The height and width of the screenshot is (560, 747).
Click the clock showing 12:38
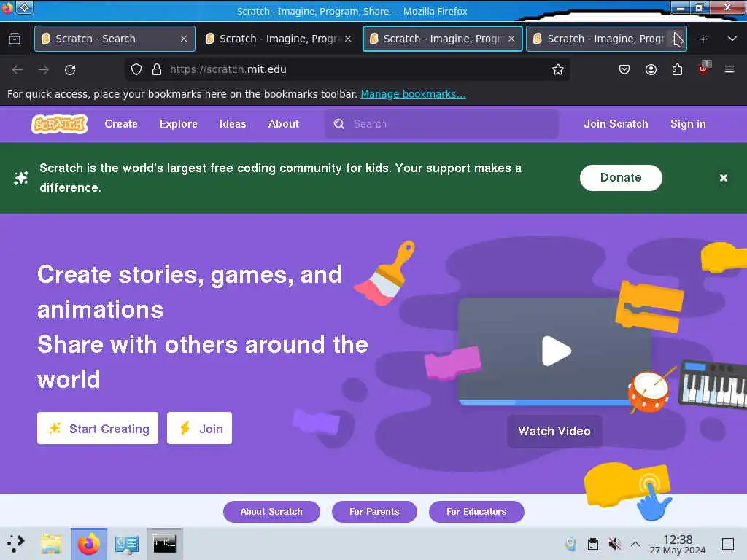click(x=678, y=544)
